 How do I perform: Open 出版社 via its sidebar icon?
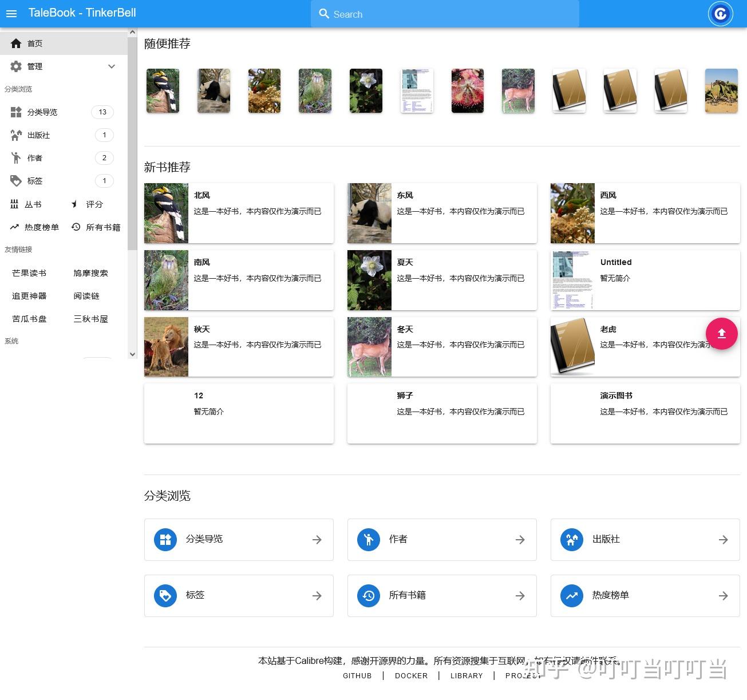[15, 135]
